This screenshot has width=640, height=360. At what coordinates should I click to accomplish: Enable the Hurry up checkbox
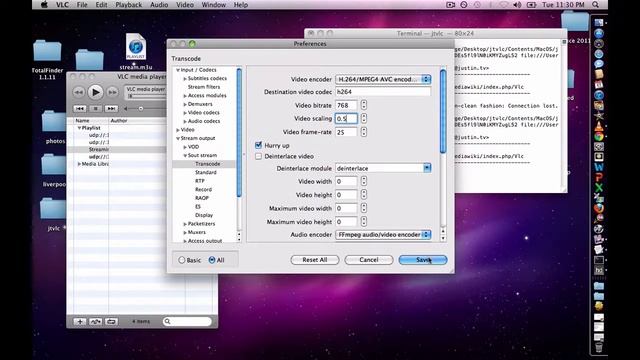click(258, 145)
